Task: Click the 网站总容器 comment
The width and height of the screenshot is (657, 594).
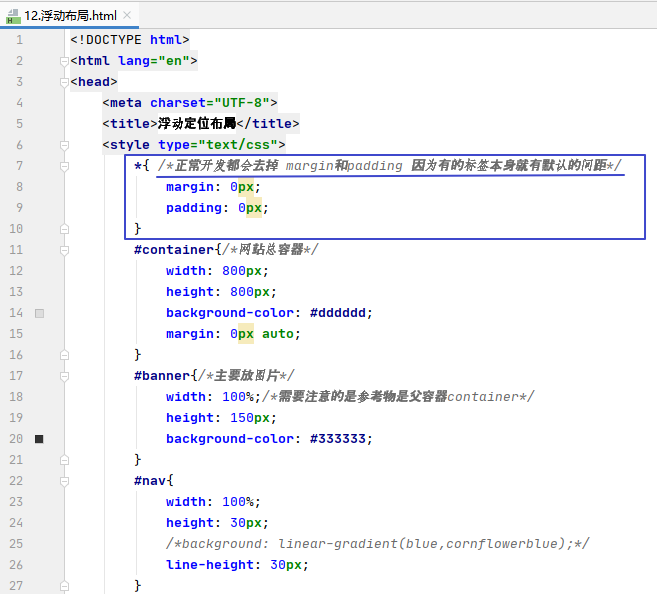Action: (270, 250)
